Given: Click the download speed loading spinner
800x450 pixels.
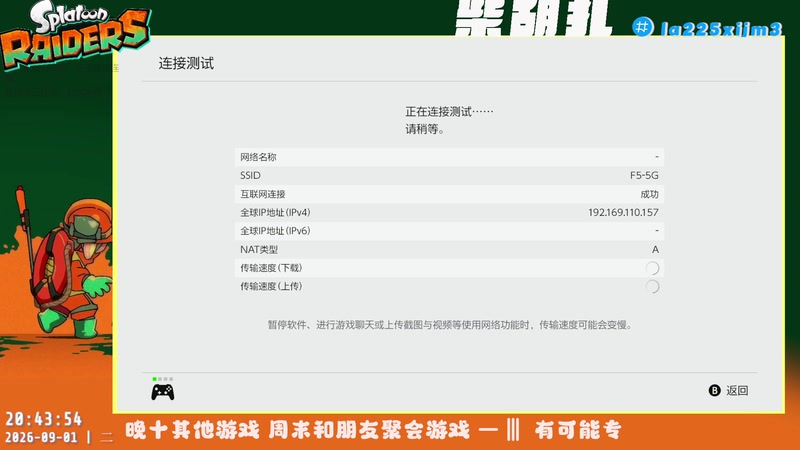Looking at the screenshot, I should pyautogui.click(x=652, y=268).
